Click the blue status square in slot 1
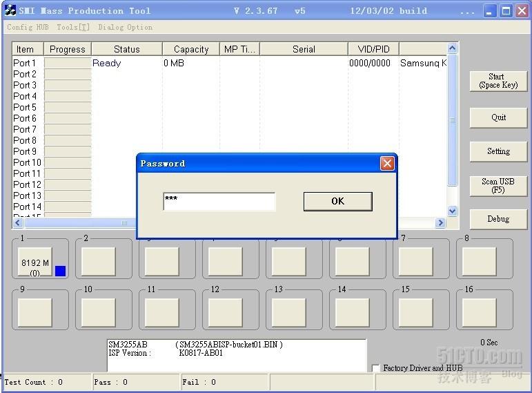This screenshot has width=532, height=393. pyautogui.click(x=60, y=271)
